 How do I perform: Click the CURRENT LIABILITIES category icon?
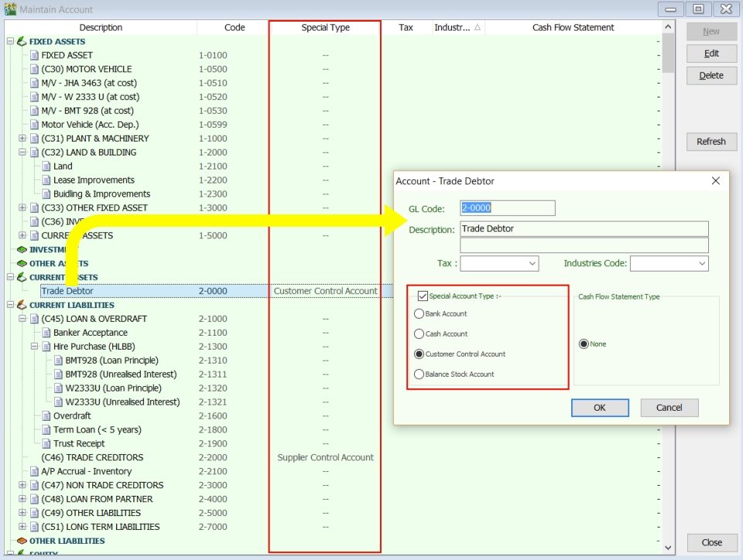coord(22,306)
